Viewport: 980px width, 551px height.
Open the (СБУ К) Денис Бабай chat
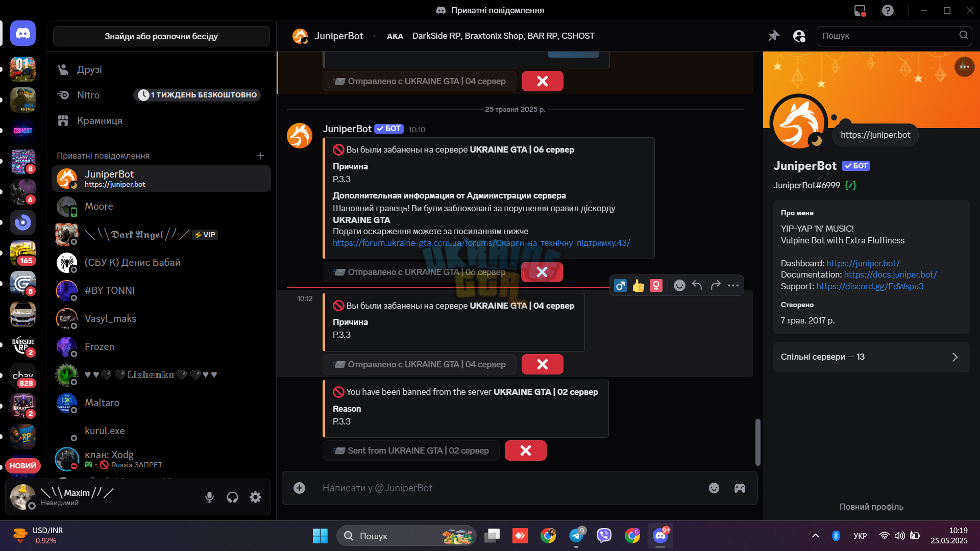tap(161, 263)
